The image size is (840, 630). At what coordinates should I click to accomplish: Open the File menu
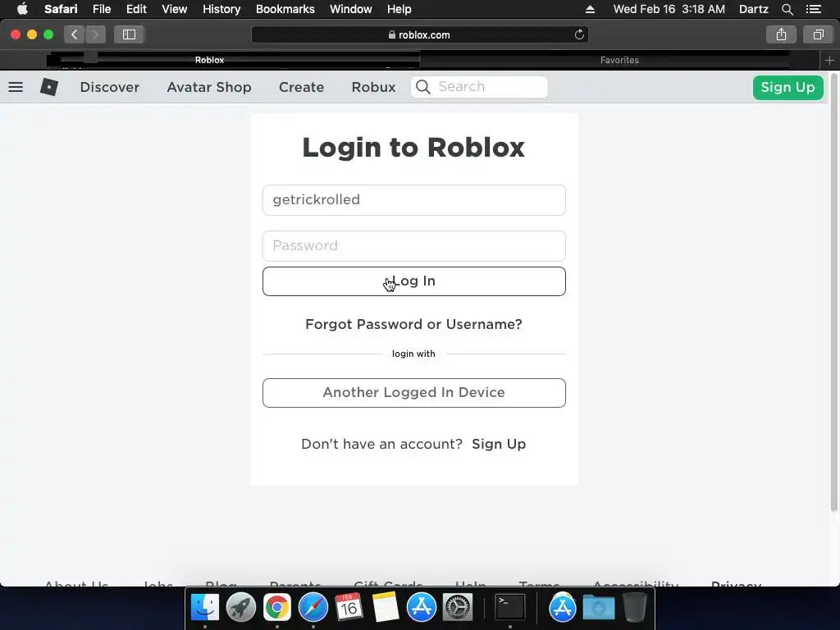pyautogui.click(x=101, y=9)
